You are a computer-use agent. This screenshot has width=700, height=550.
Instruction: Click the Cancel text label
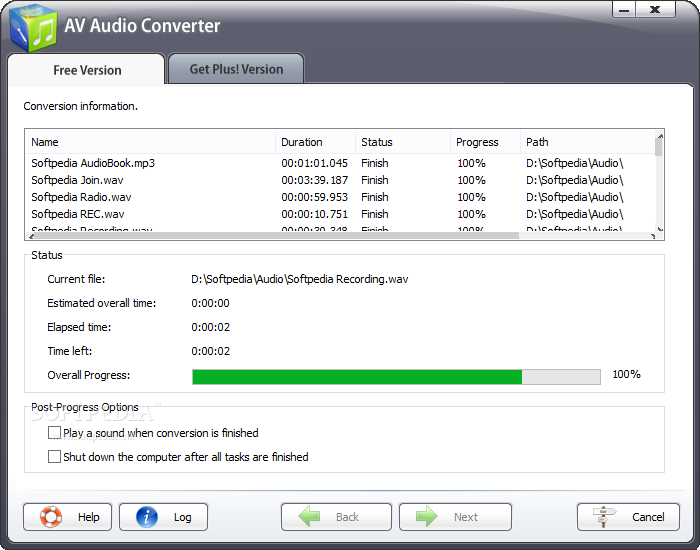click(x=648, y=517)
